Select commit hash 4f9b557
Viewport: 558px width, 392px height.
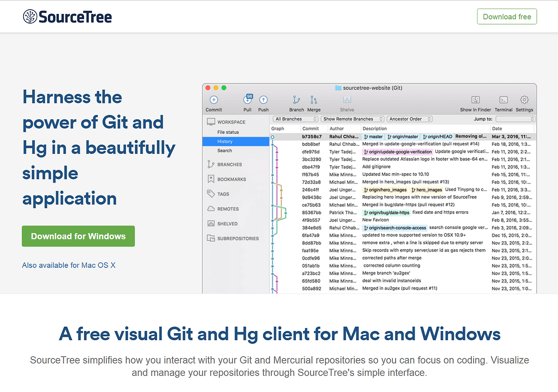click(311, 220)
